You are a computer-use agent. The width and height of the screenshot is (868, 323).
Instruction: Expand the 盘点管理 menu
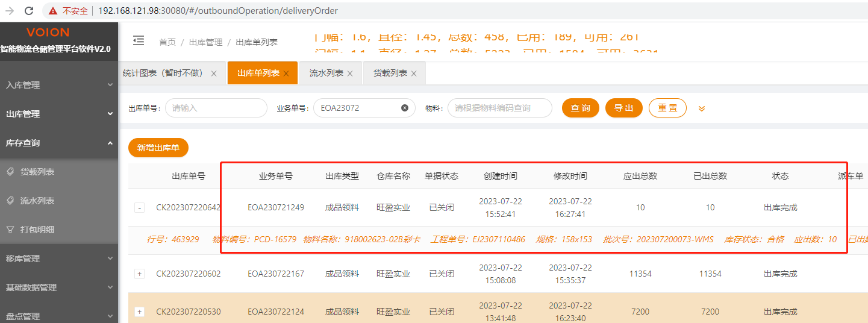(x=59, y=316)
